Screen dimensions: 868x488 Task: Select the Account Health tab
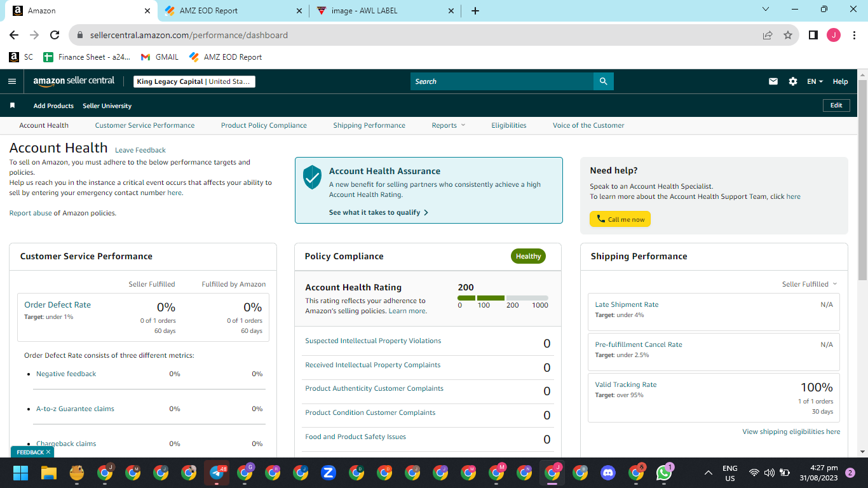point(44,125)
